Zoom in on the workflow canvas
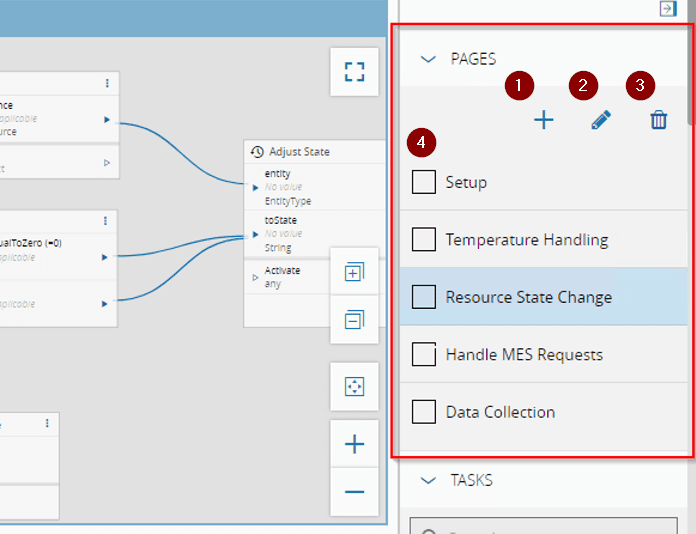 (x=354, y=445)
